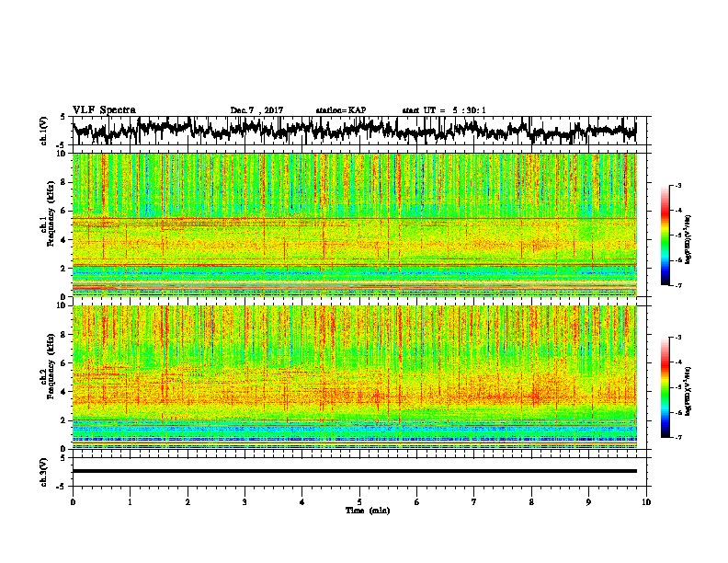Click the "-7" label on ch.2 color bar

pyautogui.click(x=677, y=437)
